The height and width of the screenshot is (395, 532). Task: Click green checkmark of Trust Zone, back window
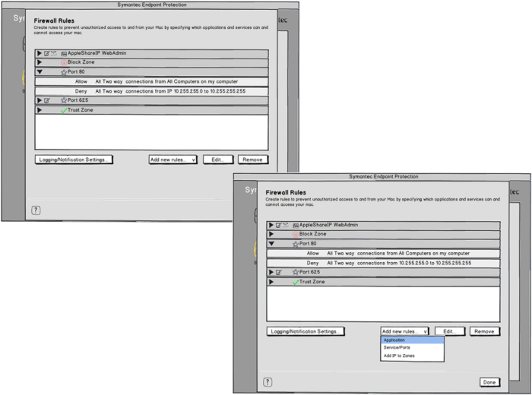click(64, 111)
